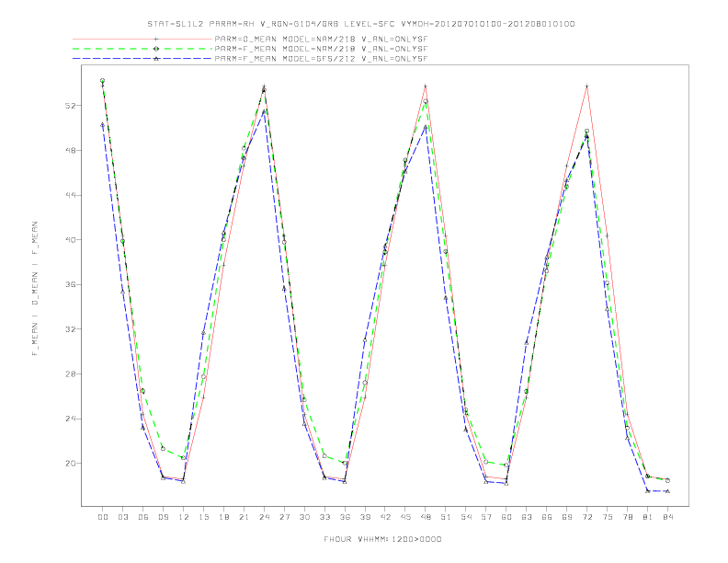The width and height of the screenshot is (728, 563).
Task: Click the x-axis hour label 51
Action: pyautogui.click(x=446, y=517)
